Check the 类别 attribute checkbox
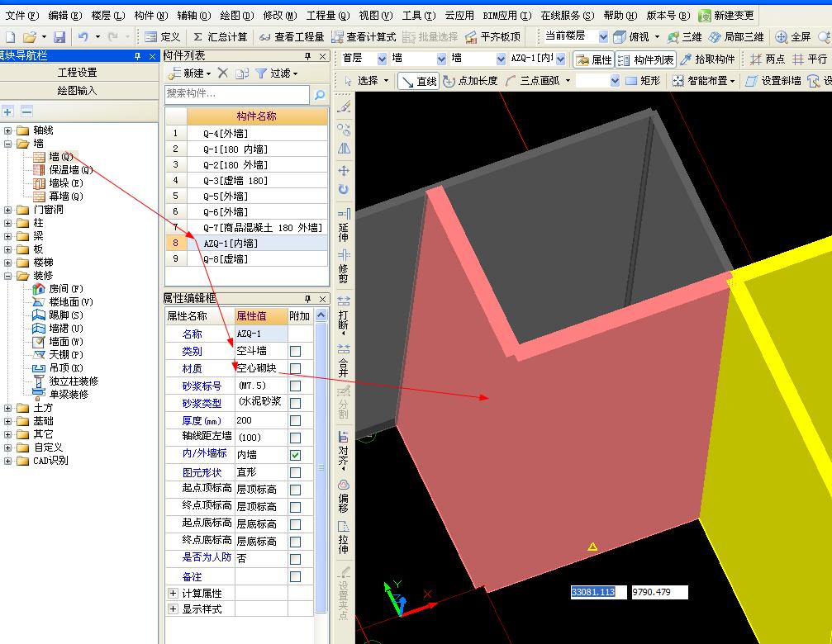The width and height of the screenshot is (832, 644). click(x=295, y=352)
